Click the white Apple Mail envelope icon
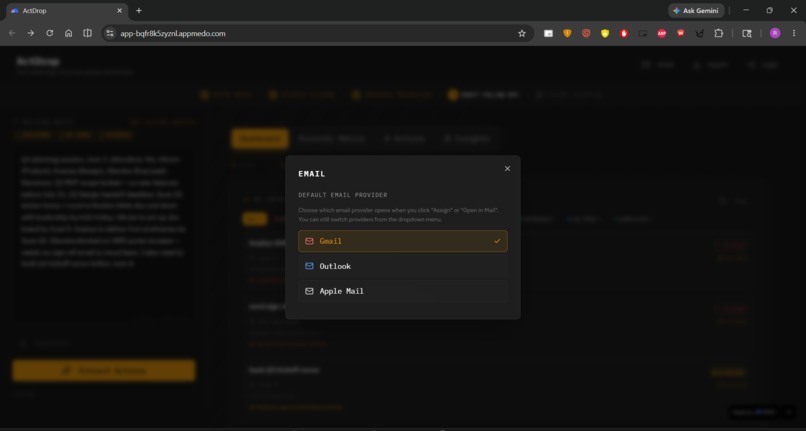The width and height of the screenshot is (806, 431). tap(309, 291)
